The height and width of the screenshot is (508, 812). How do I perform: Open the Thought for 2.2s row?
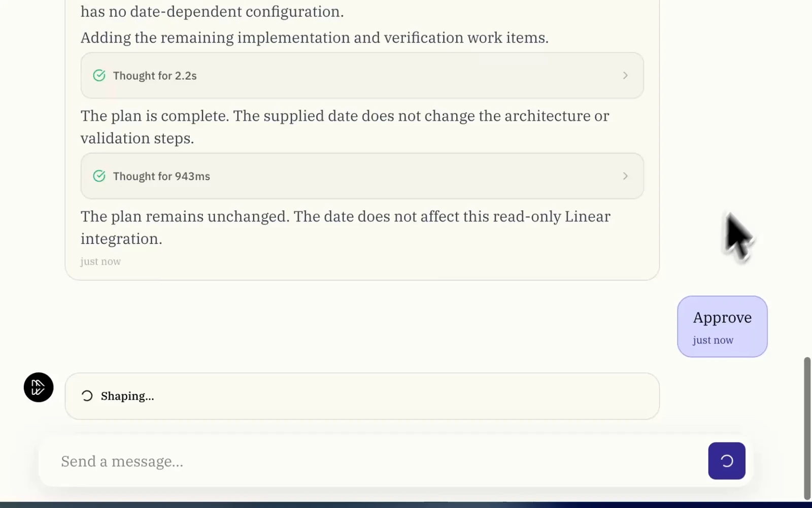tap(362, 76)
